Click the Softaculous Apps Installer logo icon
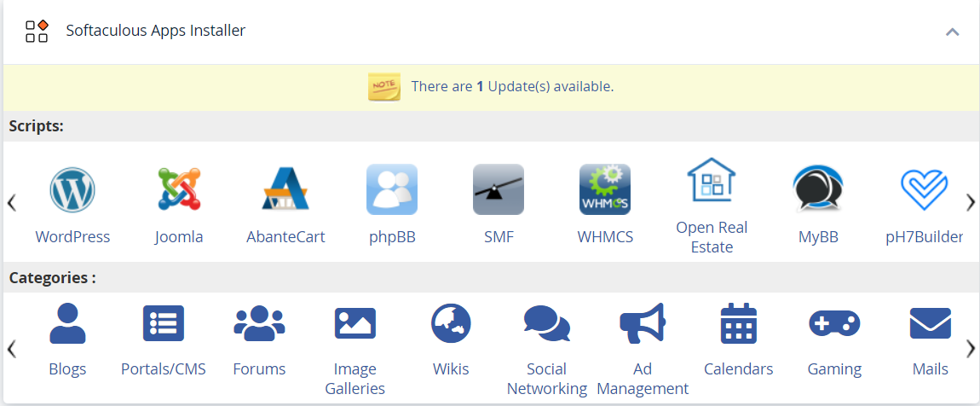This screenshot has height=406, width=980. tap(37, 31)
